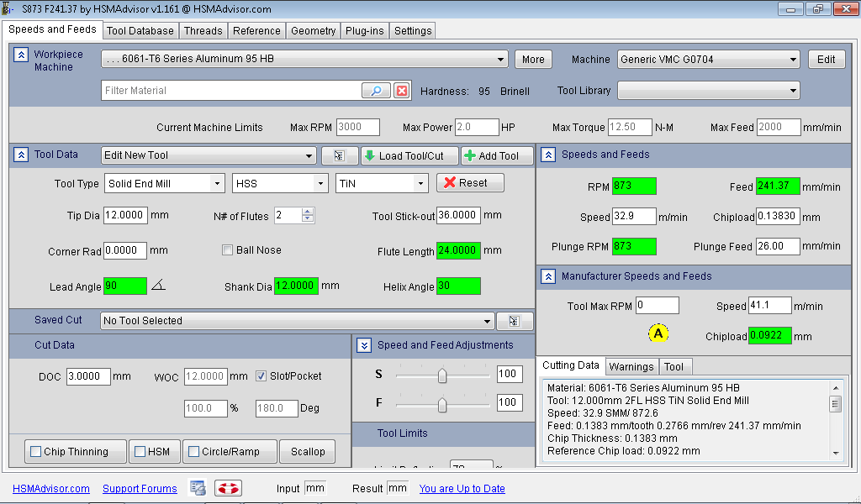This screenshot has width=861, height=504.
Task: Click the DOC input field
Action: click(x=88, y=376)
